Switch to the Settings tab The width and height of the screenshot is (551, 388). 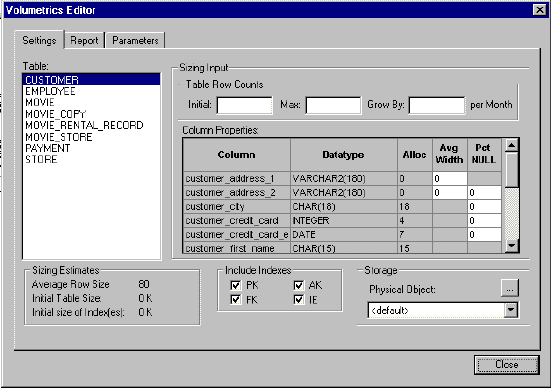tap(39, 40)
